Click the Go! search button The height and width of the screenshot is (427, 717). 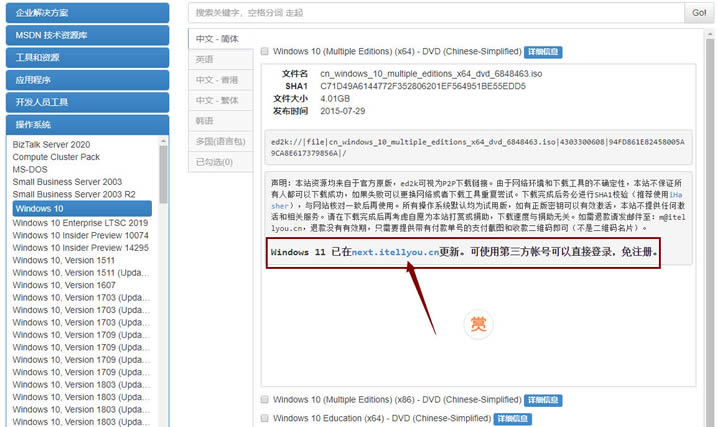click(699, 13)
